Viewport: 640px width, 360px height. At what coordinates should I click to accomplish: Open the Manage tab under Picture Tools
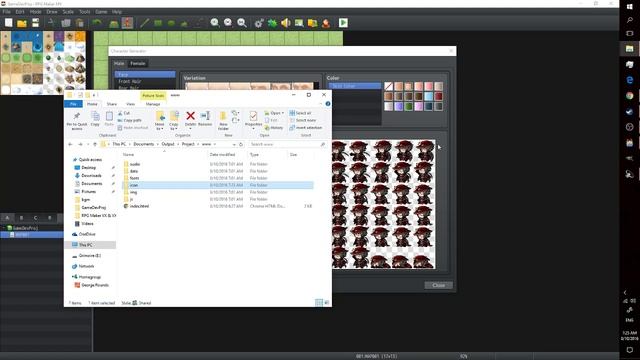pyautogui.click(x=153, y=104)
